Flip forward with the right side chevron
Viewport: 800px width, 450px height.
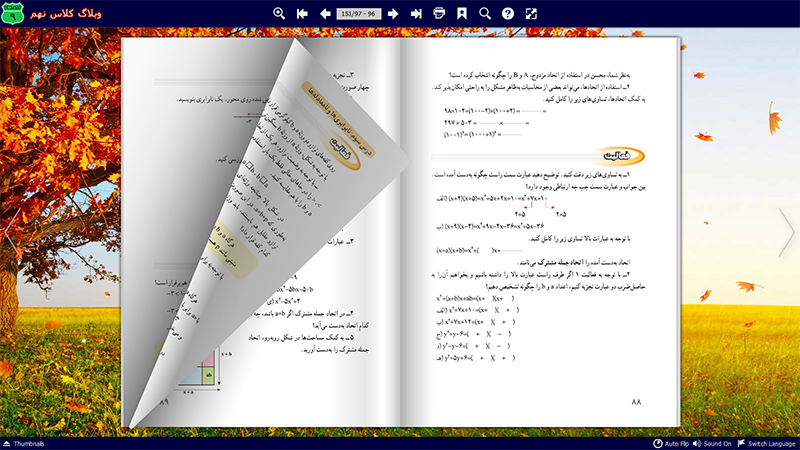point(786,232)
